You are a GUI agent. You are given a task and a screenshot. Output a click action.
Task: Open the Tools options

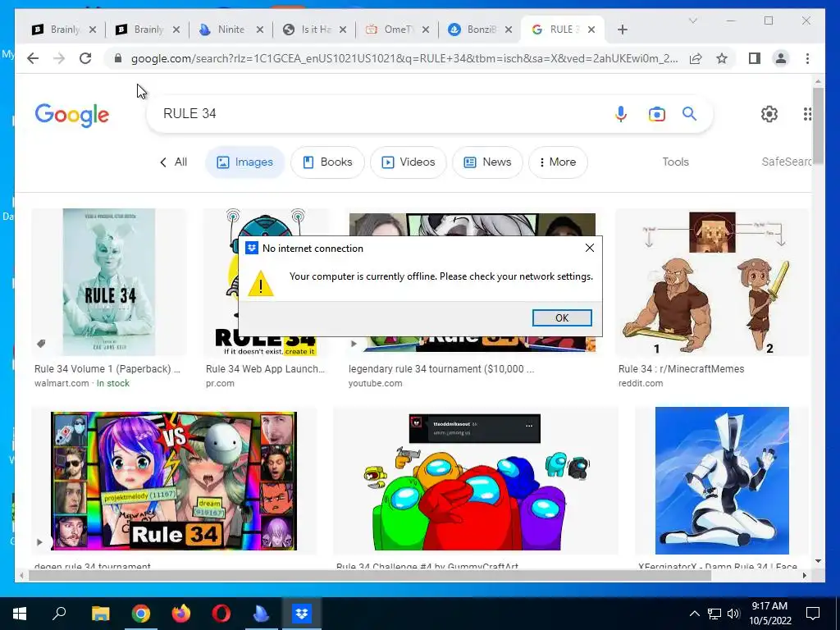pyautogui.click(x=676, y=162)
